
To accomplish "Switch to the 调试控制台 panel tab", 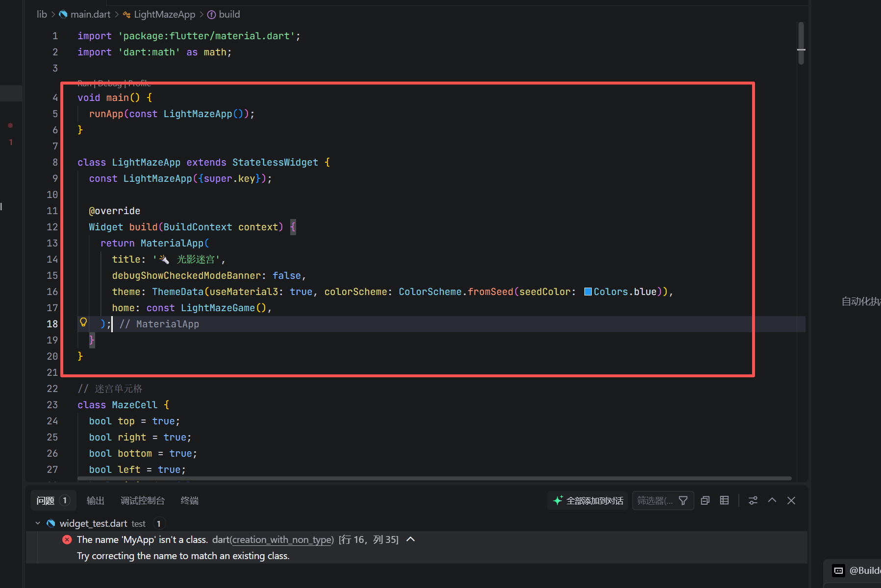I will [143, 500].
